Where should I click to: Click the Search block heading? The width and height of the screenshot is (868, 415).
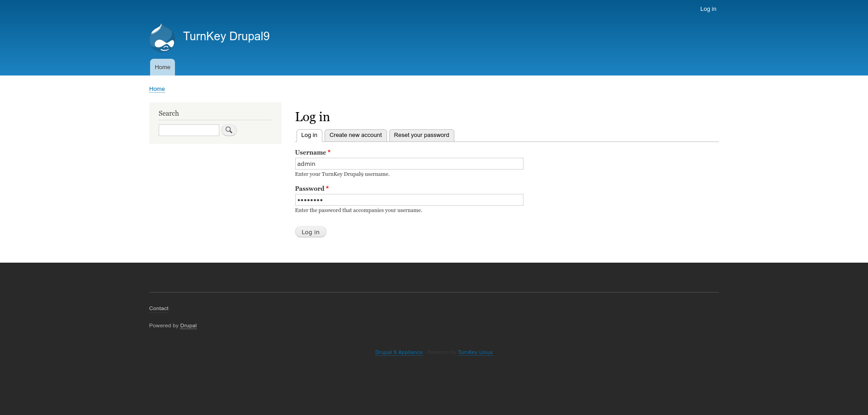(x=169, y=113)
